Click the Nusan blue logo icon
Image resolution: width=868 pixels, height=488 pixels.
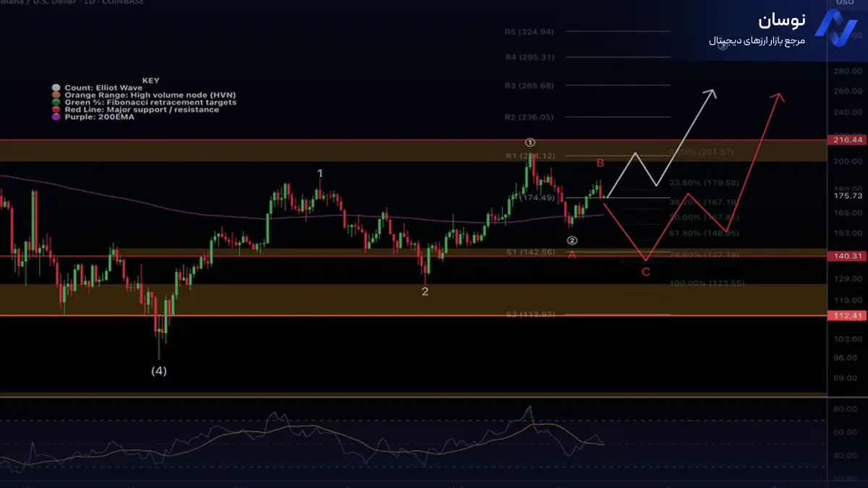pyautogui.click(x=835, y=29)
